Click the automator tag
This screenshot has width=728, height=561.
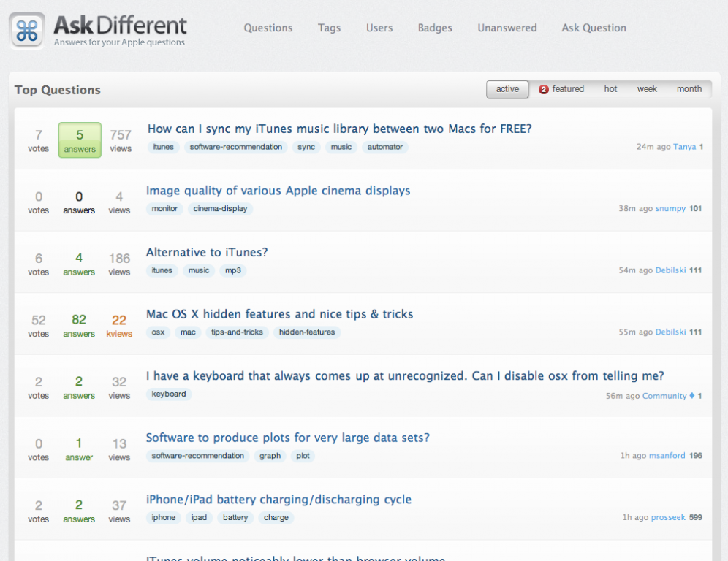click(385, 147)
